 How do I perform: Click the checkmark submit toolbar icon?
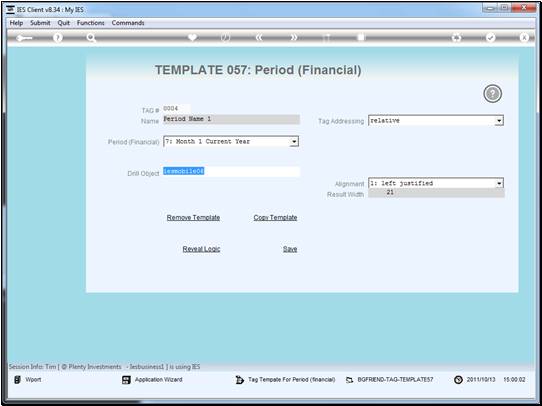point(490,38)
